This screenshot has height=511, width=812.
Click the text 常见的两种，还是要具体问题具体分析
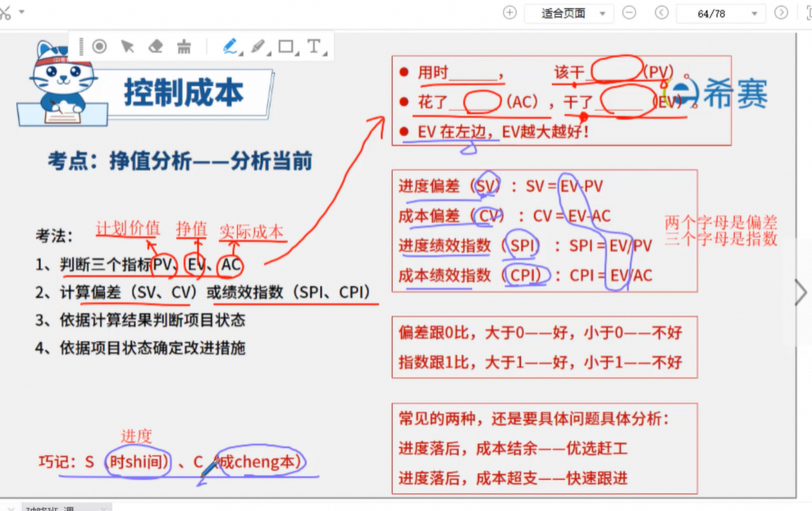(x=531, y=418)
